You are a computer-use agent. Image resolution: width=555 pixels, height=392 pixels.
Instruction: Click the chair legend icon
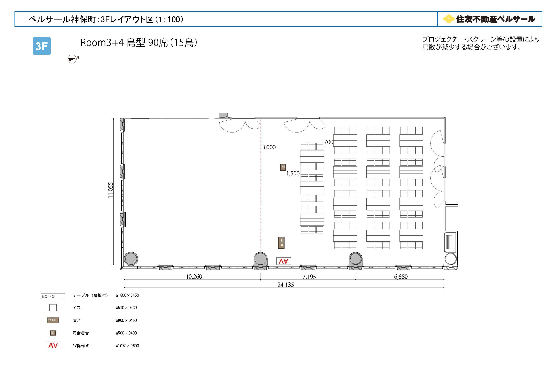[53, 308]
